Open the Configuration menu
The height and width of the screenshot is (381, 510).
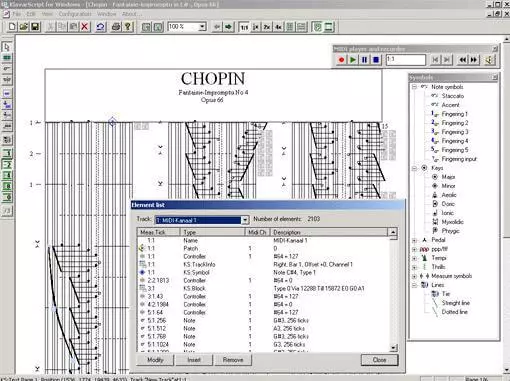click(x=75, y=14)
